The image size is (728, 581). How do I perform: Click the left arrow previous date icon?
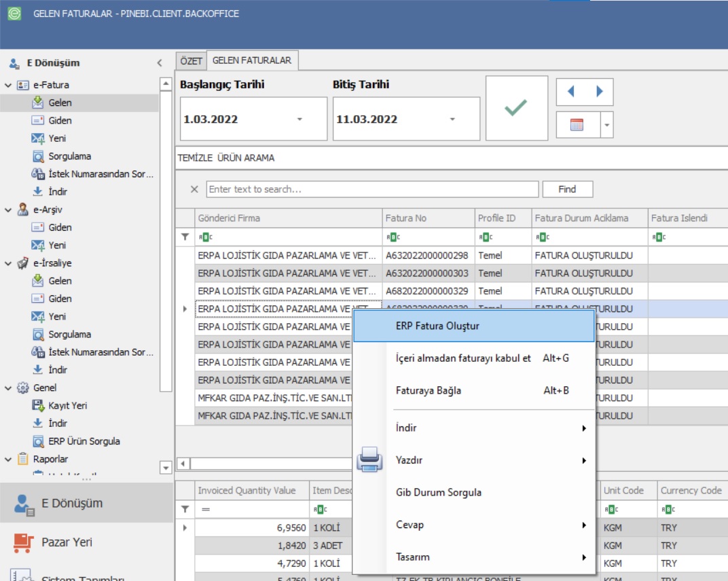tap(570, 92)
